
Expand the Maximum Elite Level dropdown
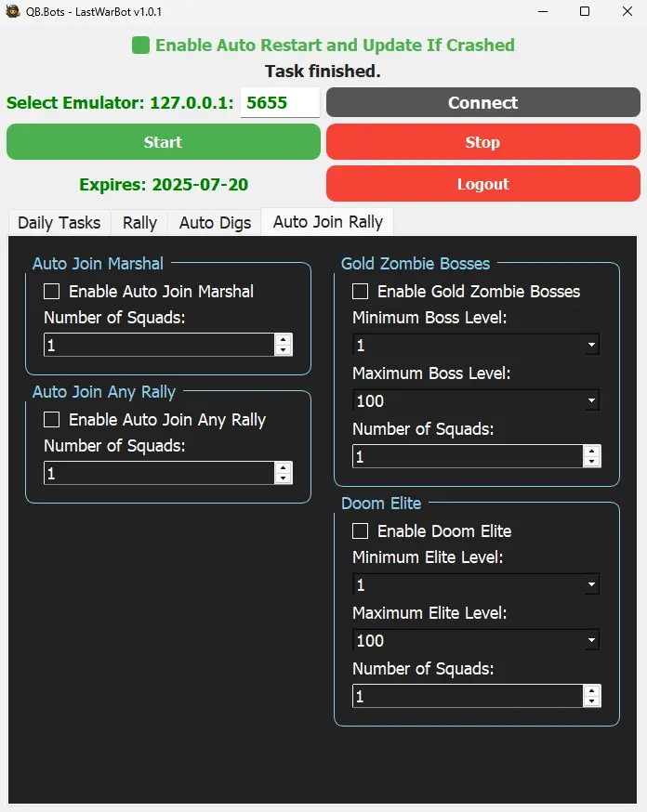coord(476,641)
